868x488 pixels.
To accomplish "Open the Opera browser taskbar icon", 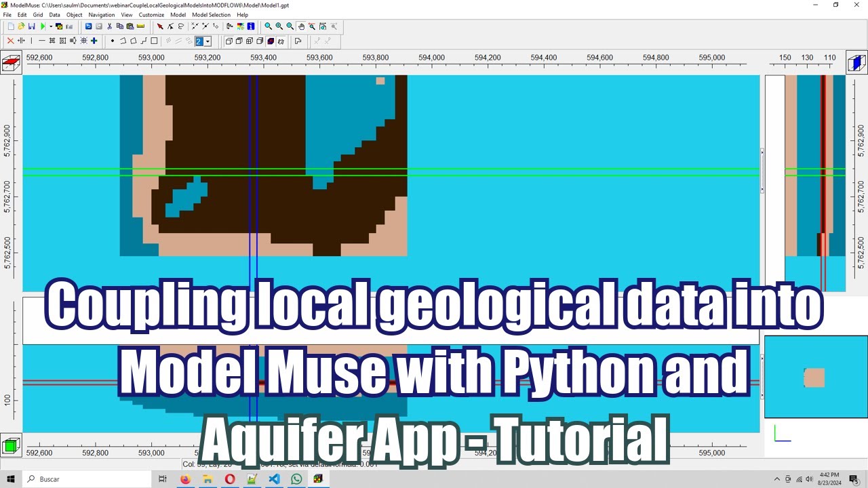I will [x=230, y=479].
